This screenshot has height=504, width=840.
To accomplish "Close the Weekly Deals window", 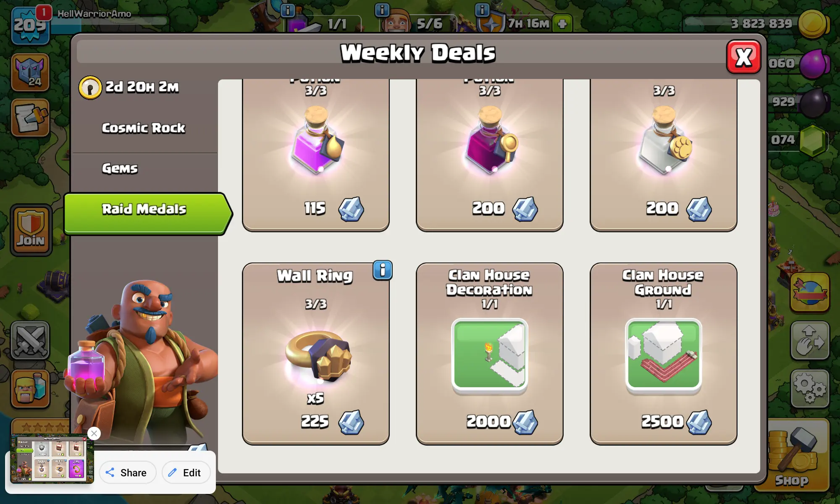I will pyautogui.click(x=743, y=57).
